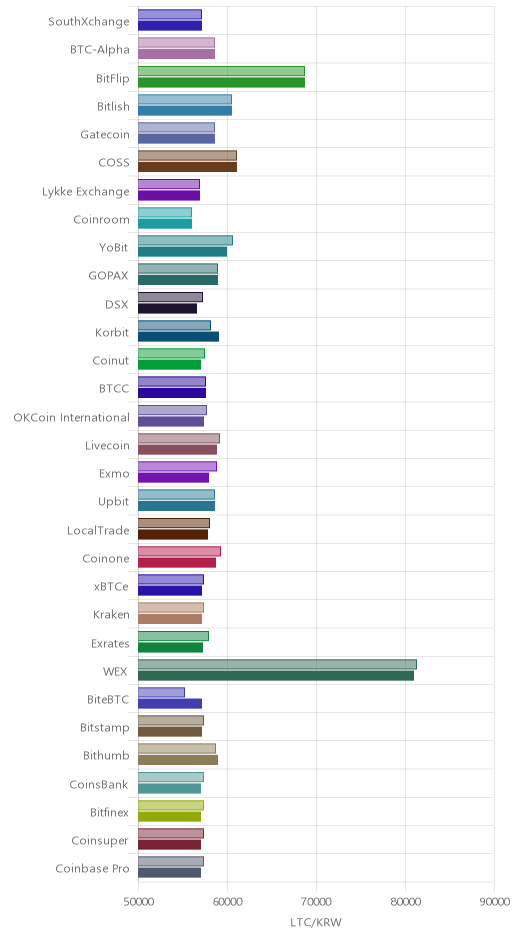This screenshot has width=512, height=940.
Task: Click the purple Exmo bar
Action: point(173,478)
